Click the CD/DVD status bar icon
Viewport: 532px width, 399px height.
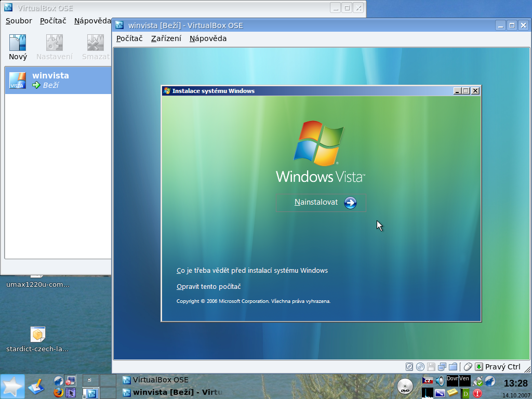point(420,367)
